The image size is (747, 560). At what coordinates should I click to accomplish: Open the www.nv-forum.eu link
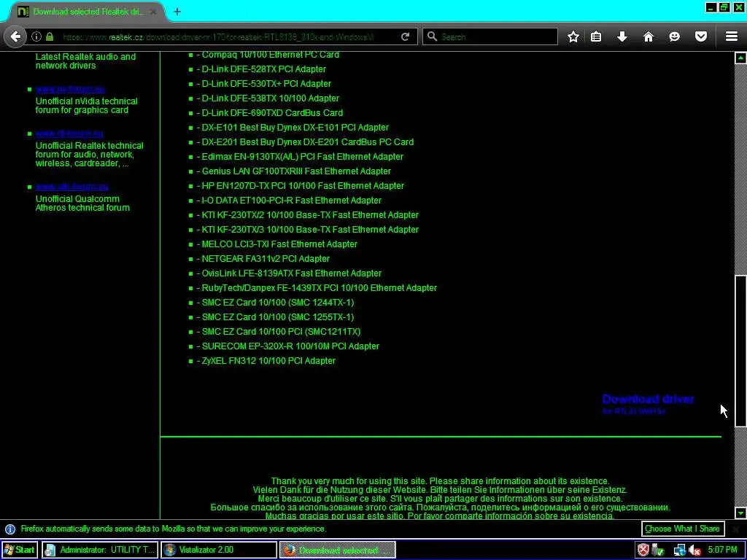coord(70,89)
